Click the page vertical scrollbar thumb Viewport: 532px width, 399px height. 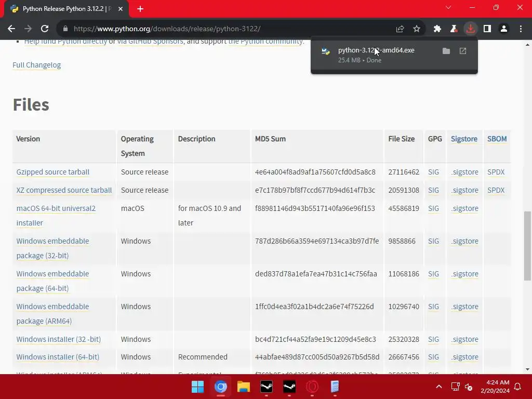pos(527,246)
